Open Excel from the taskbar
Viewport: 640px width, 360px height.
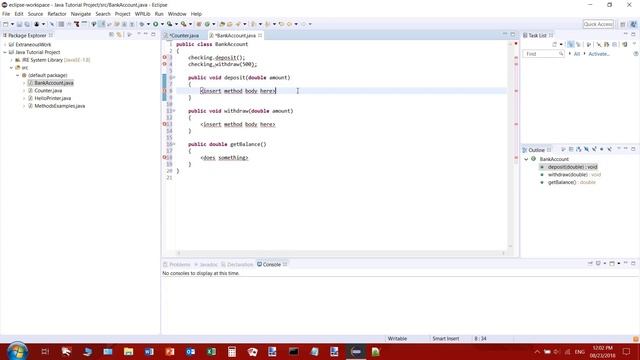point(211,351)
